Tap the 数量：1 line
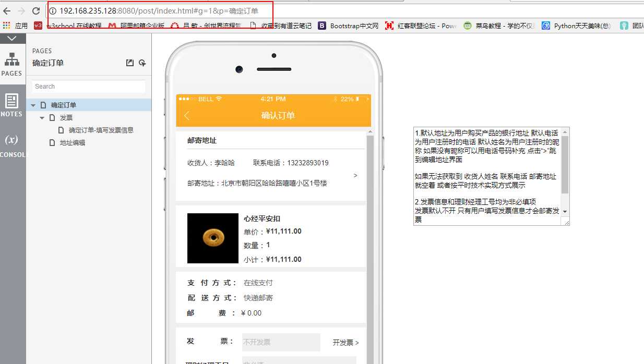The height and width of the screenshot is (364, 644). tap(257, 245)
